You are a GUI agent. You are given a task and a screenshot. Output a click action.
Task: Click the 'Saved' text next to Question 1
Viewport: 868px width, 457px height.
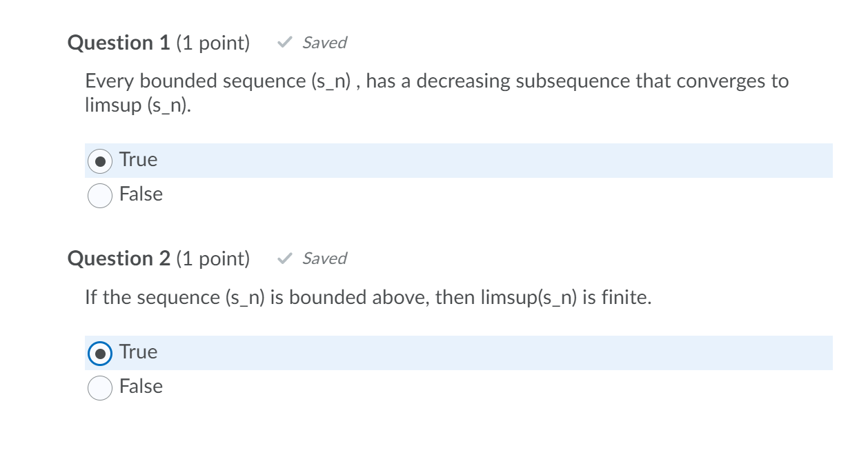point(323,43)
